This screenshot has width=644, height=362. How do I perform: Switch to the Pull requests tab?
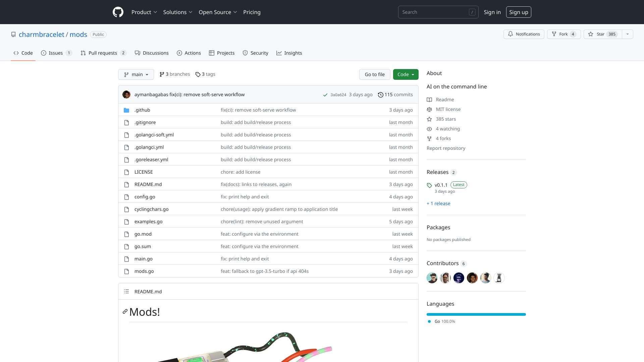(x=103, y=53)
